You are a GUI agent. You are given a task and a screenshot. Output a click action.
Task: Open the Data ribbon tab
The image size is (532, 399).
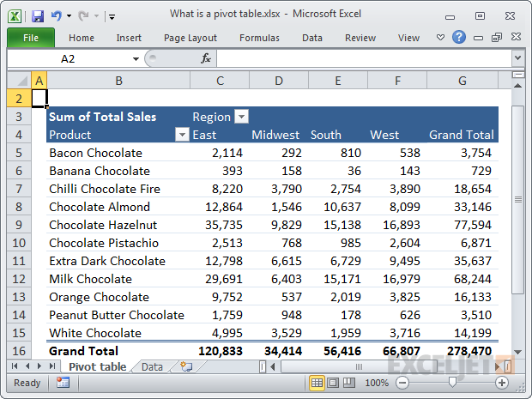click(312, 38)
